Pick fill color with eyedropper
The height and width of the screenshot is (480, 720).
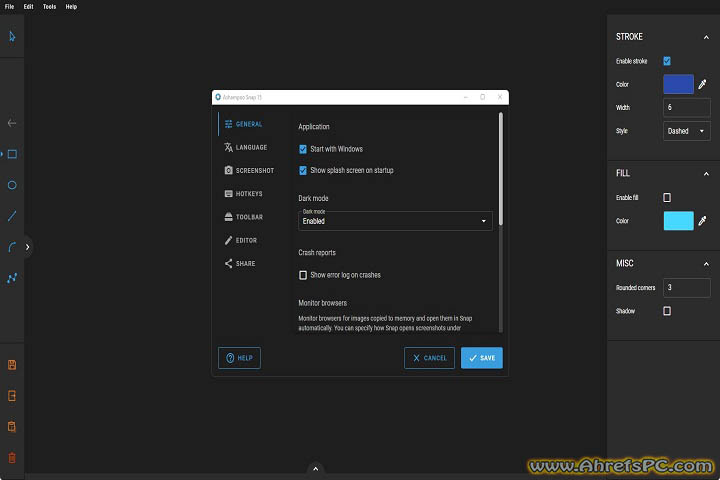point(702,221)
